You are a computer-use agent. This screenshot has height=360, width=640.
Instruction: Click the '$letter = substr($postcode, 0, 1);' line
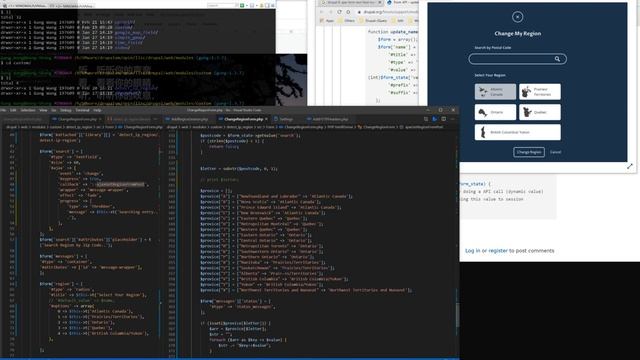click(x=238, y=169)
